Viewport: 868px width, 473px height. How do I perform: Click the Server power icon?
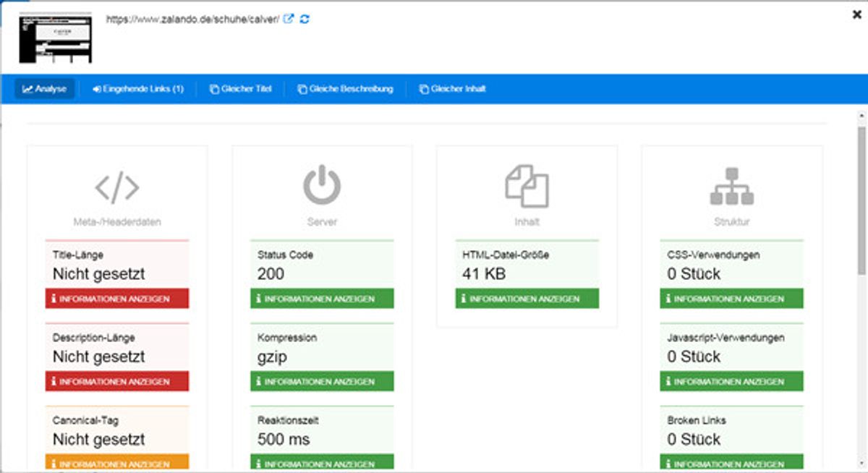pyautogui.click(x=322, y=186)
